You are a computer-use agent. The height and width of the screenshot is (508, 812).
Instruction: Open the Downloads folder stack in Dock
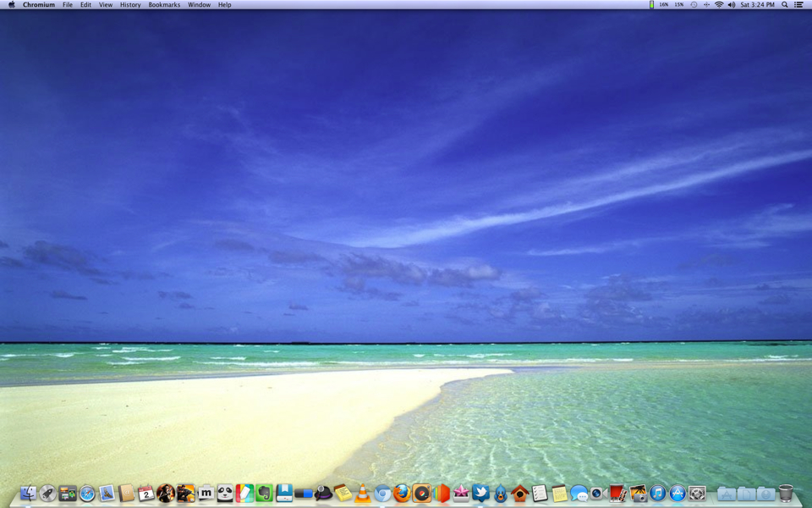pos(766,494)
